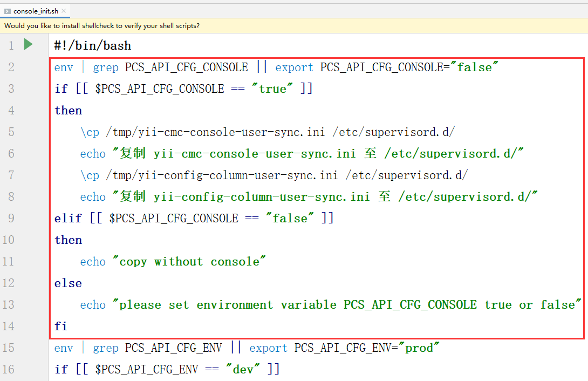Click the "echo" command on line 8
Image resolution: width=588 pixels, height=381 pixels.
[93, 197]
